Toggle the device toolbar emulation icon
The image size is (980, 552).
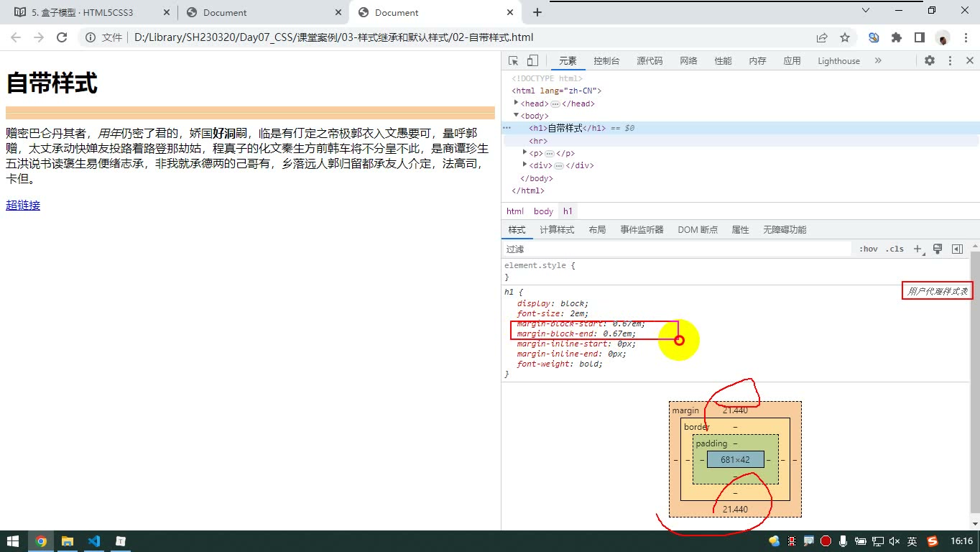(x=532, y=61)
